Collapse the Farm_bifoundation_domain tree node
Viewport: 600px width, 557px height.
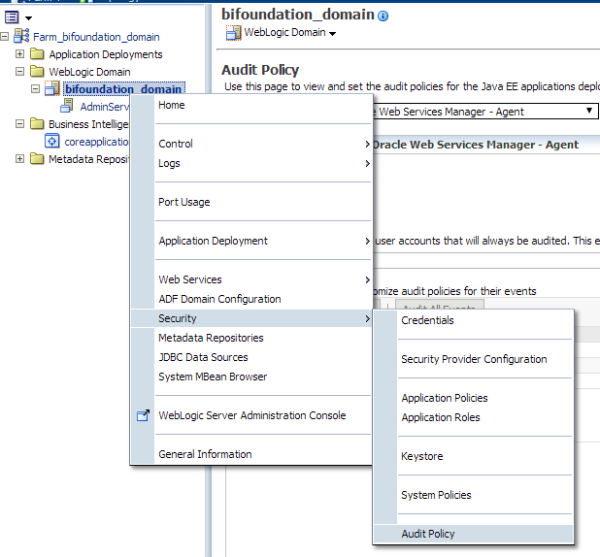4,36
